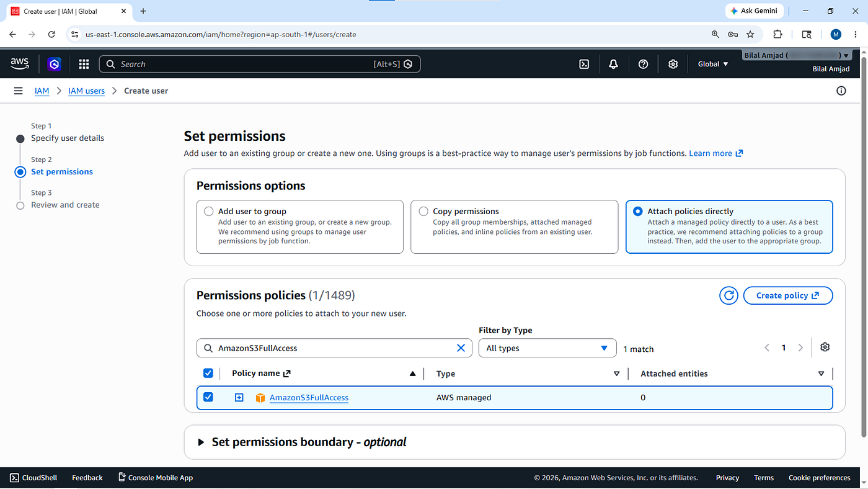Image resolution: width=868 pixels, height=489 pixels.
Task: Go to IAM users breadcrumb
Action: click(86, 91)
